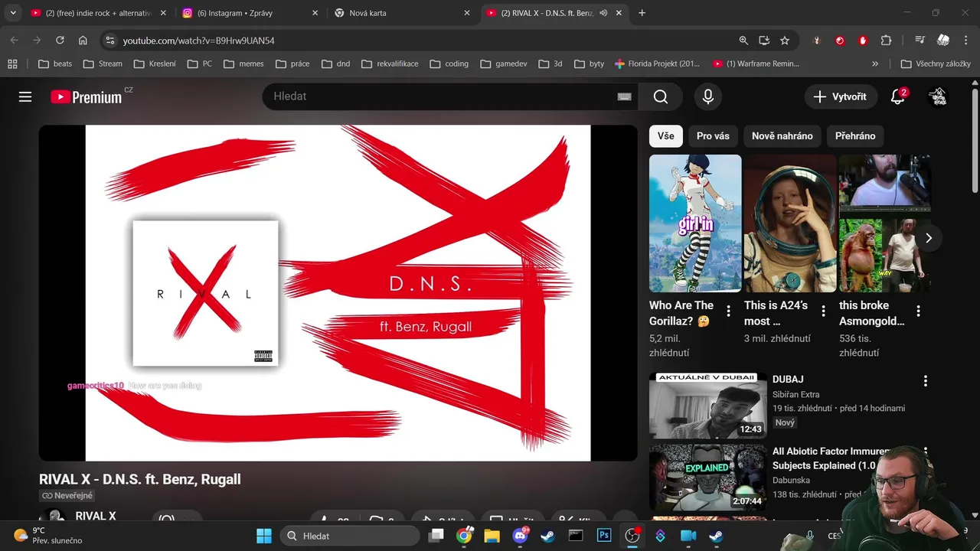Screen dimensions: 980x551
Task: Open the on-screen keyboard icon in search box
Action: click(624, 96)
